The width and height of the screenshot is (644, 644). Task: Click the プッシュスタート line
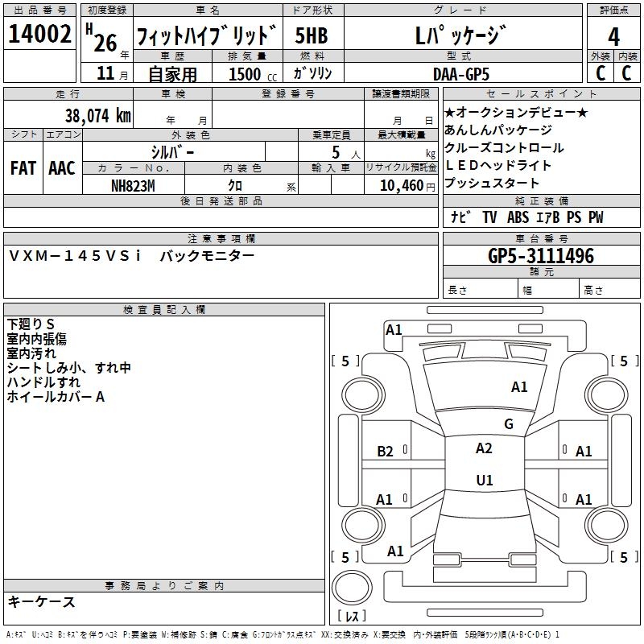pos(492,183)
